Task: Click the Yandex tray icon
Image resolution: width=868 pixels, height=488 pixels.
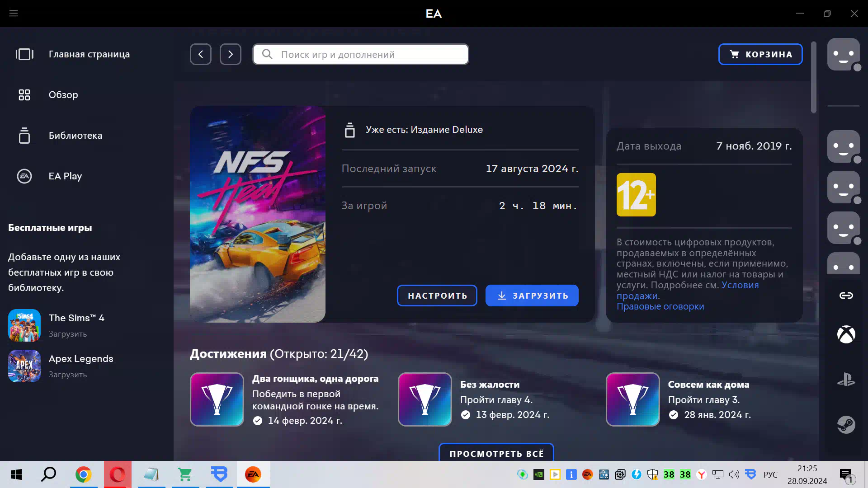Action: coord(702,474)
